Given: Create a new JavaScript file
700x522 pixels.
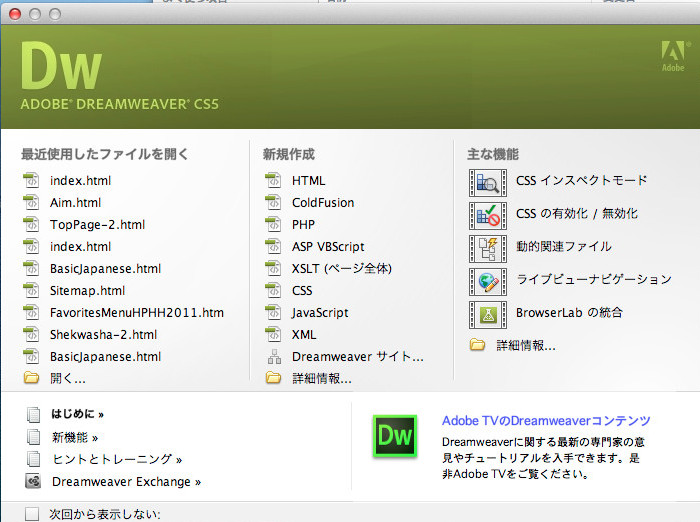Looking at the screenshot, I should point(320,313).
